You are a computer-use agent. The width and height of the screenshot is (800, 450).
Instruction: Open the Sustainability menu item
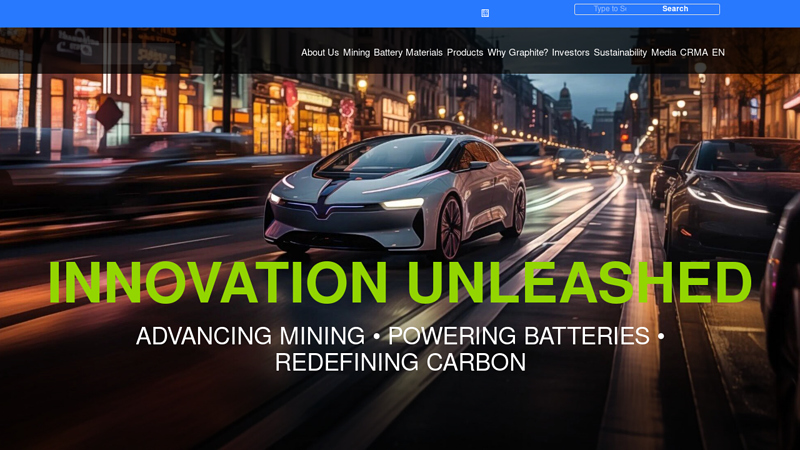tap(620, 53)
